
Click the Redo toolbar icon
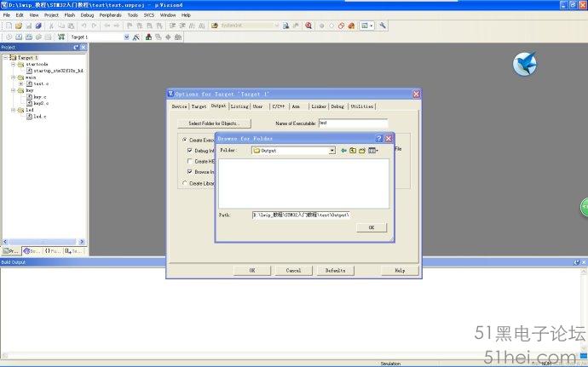94,26
